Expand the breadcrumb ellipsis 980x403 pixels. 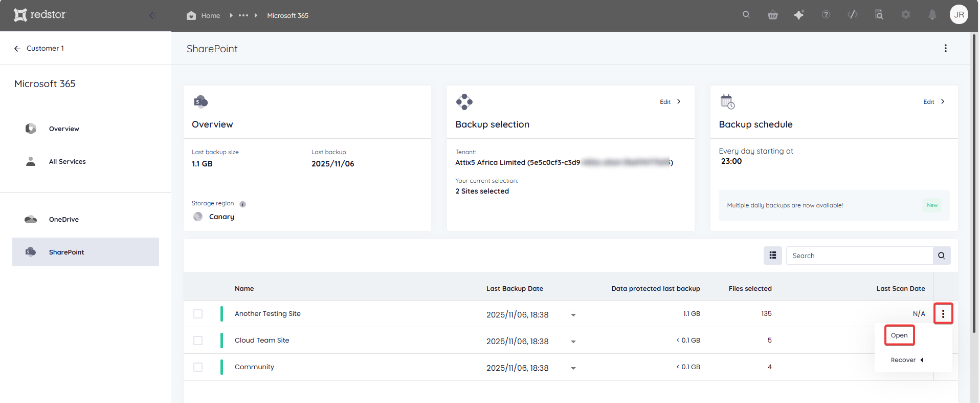243,15
